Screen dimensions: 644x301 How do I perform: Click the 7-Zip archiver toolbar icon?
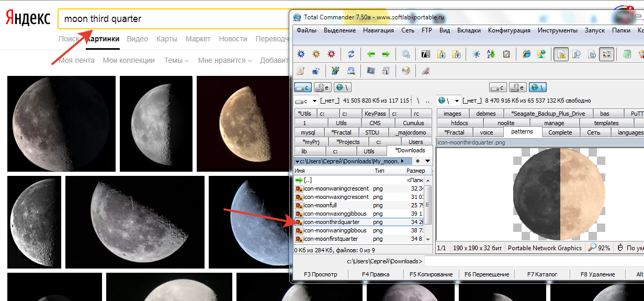click(x=425, y=54)
